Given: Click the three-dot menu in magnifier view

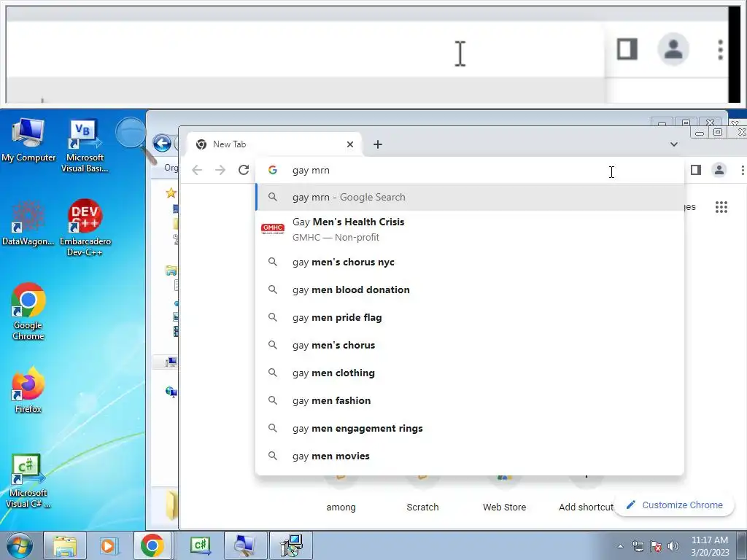Looking at the screenshot, I should click(720, 50).
